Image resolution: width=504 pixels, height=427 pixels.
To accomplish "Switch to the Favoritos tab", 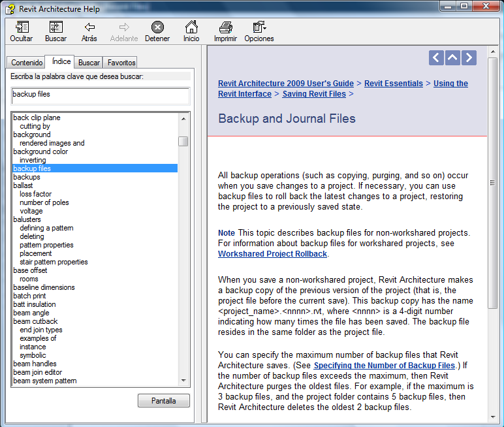I will point(121,63).
